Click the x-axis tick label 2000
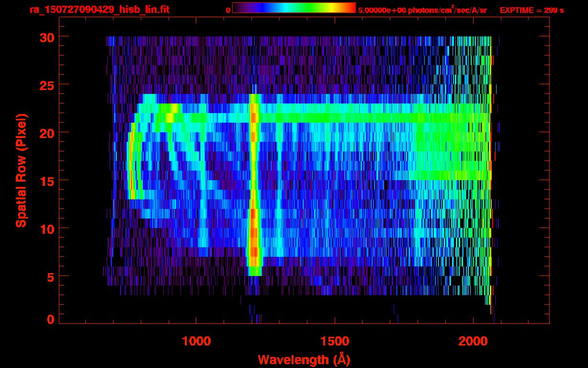588x368 pixels. click(x=473, y=341)
